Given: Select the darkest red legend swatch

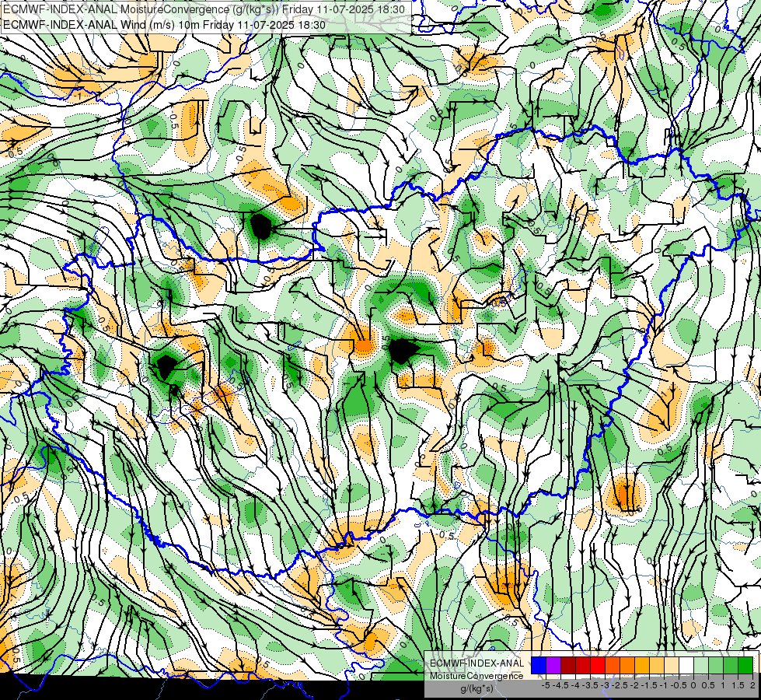Looking at the screenshot, I should point(568,665).
